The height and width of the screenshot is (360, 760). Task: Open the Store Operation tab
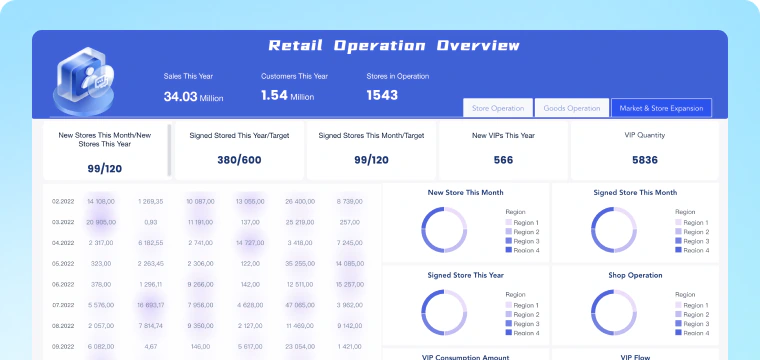(498, 108)
